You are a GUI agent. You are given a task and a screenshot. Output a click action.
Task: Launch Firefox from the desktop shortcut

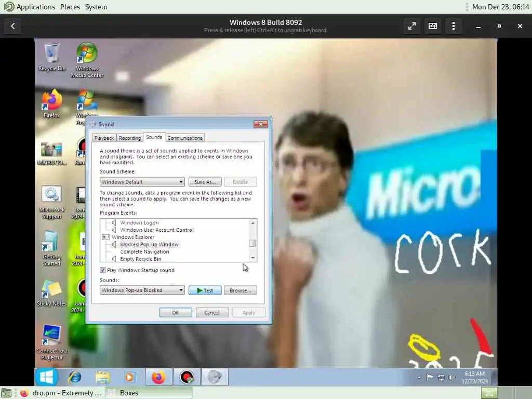click(51, 104)
